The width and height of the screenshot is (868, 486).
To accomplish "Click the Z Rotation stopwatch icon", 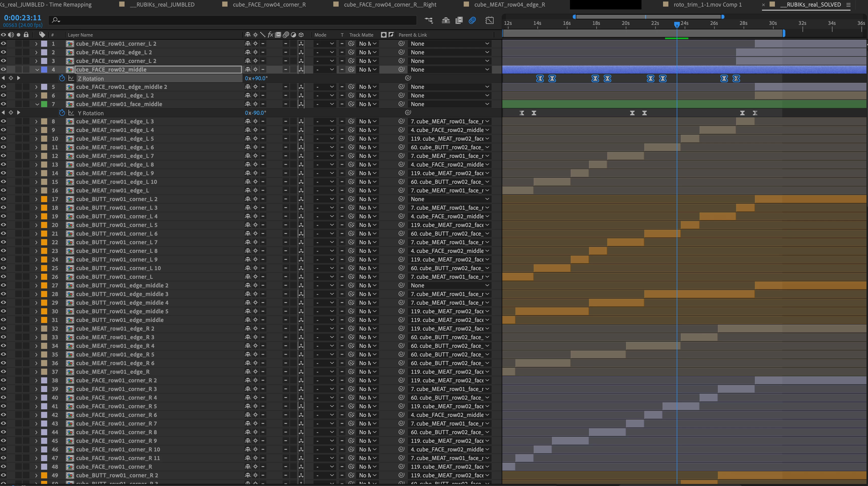I will coord(62,78).
